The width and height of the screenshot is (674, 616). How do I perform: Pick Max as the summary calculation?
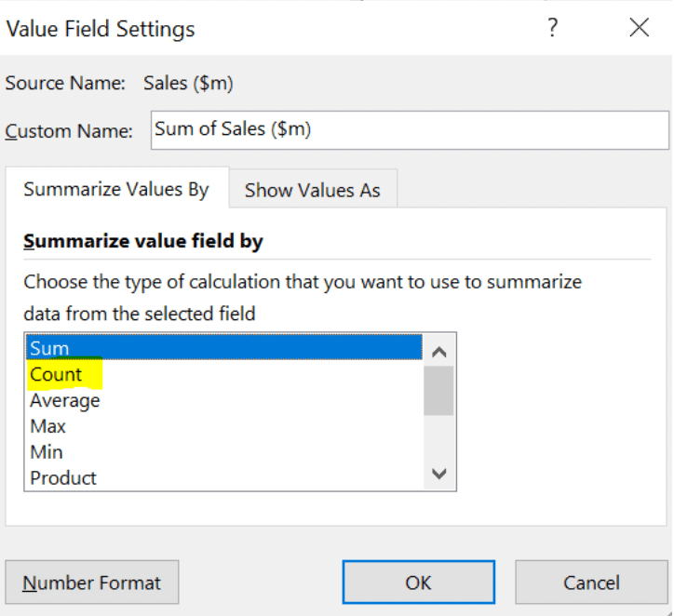coord(48,426)
